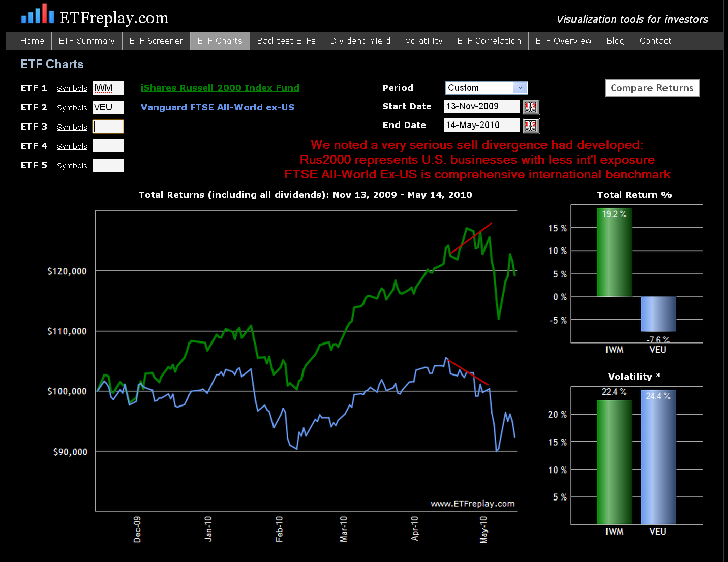This screenshot has height=562, width=728.
Task: Click the blue VEU Volatility bar
Action: pyautogui.click(x=658, y=457)
